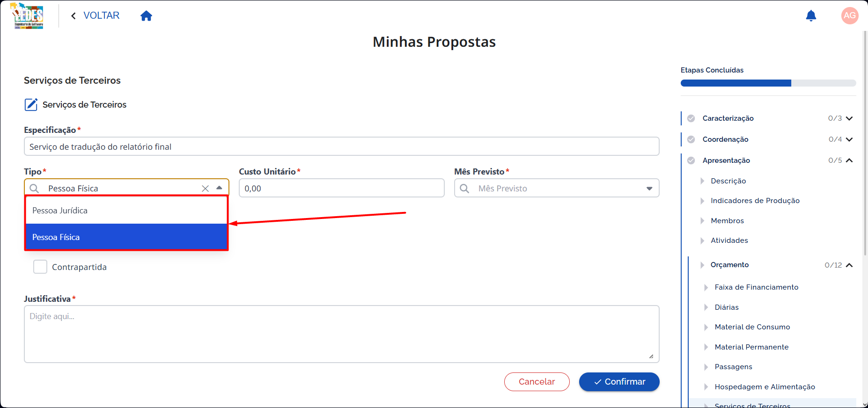
Task: Clear the Tipo selection with the X
Action: click(205, 189)
